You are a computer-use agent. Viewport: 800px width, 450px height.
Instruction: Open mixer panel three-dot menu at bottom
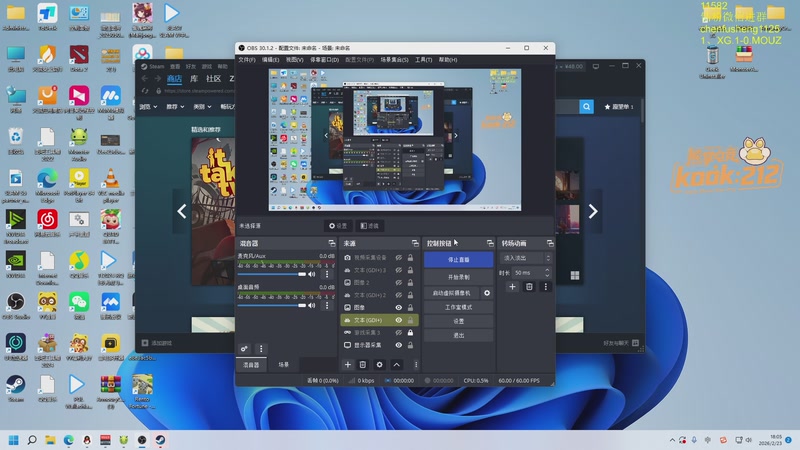261,349
